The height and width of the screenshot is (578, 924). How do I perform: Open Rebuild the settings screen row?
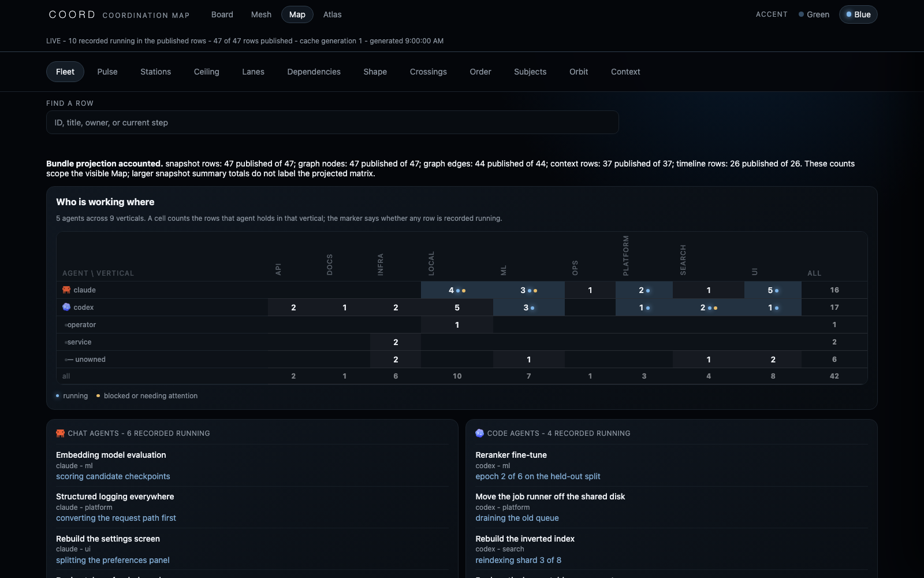click(x=252, y=549)
